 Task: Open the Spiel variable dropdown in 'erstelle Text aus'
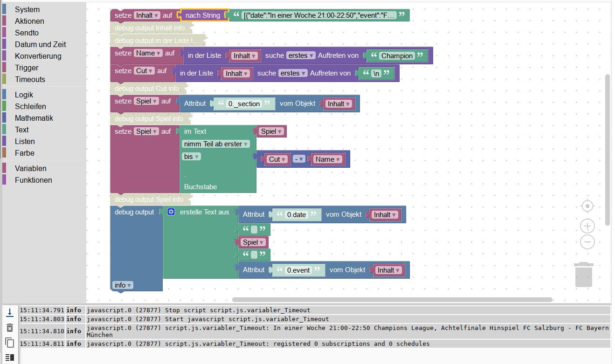(x=253, y=242)
